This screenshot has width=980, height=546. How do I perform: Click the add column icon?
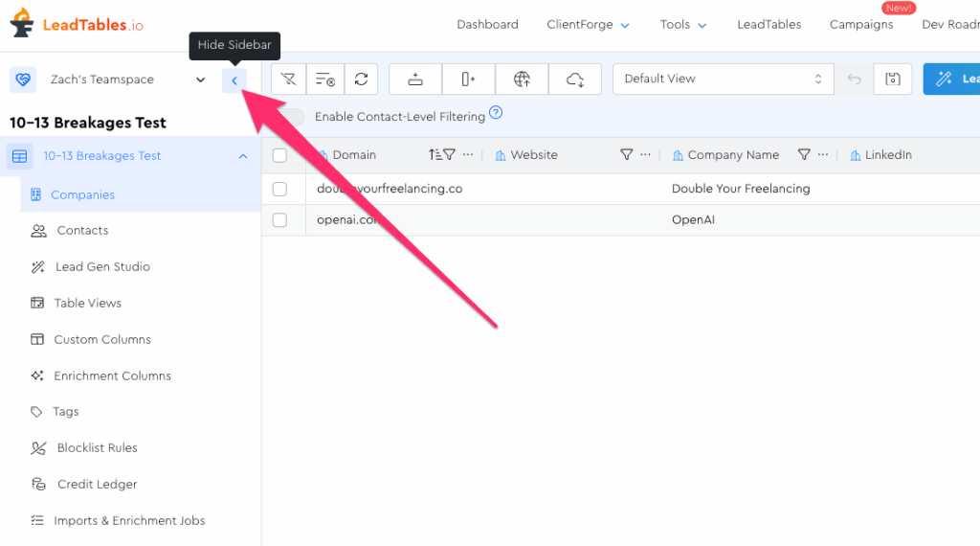click(468, 80)
